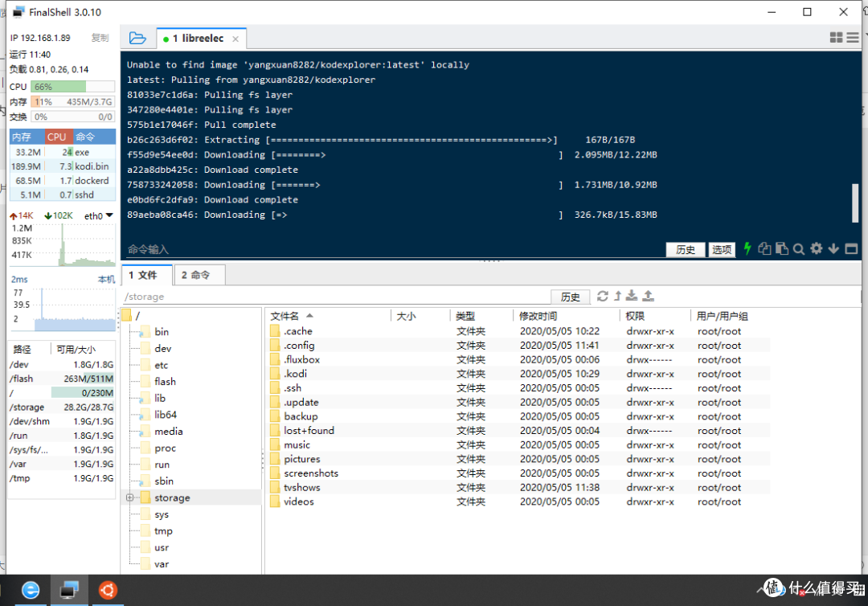Click the 历史 button in terminal bar
Screen dimensions: 868x606
pos(686,250)
